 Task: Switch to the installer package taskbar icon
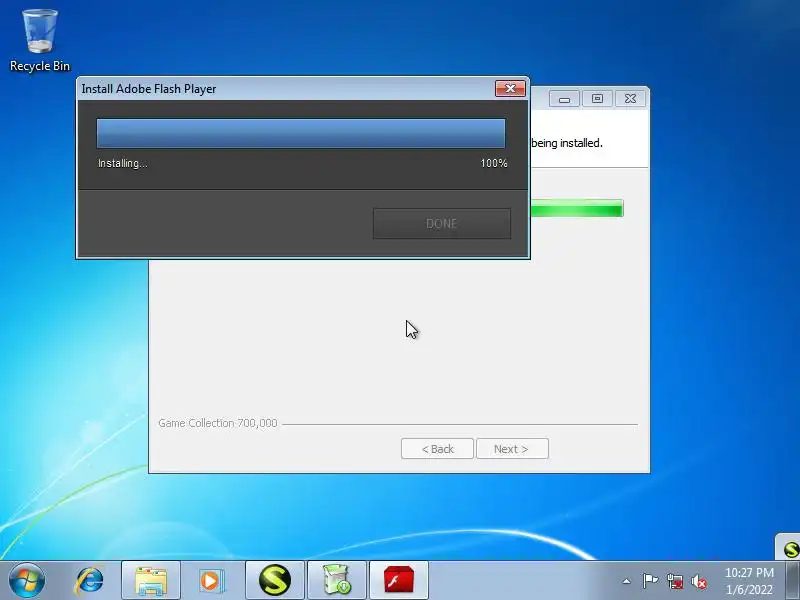pyautogui.click(x=337, y=580)
